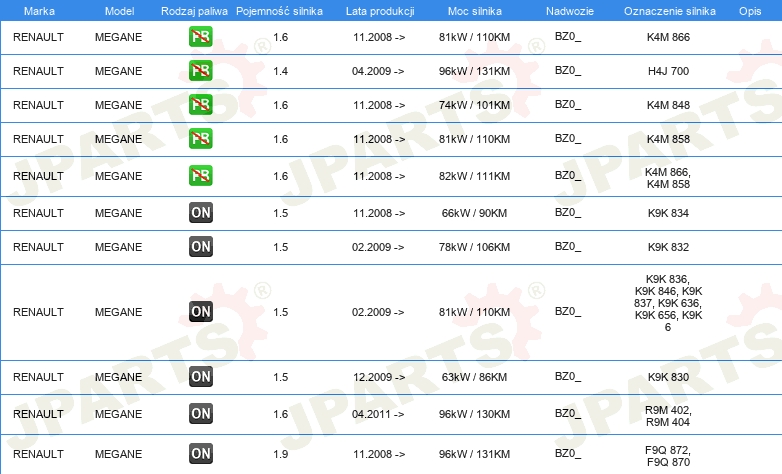Click RENAULT in the K4M 848 row
The width and height of the screenshot is (782, 474).
[x=38, y=105]
